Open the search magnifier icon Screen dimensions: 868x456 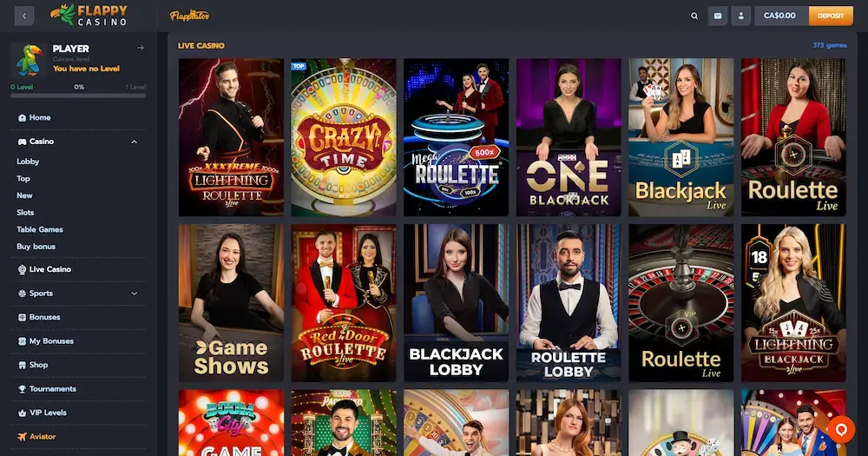click(694, 16)
